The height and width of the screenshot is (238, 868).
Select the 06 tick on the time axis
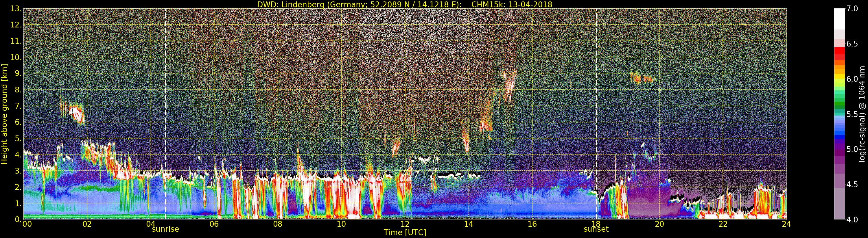click(214, 224)
